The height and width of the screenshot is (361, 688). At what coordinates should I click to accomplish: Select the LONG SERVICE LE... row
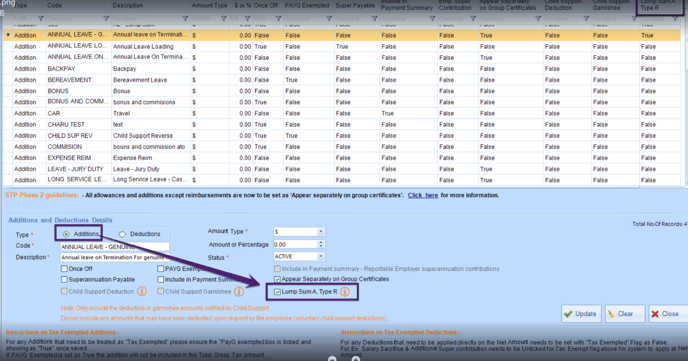tap(342, 180)
